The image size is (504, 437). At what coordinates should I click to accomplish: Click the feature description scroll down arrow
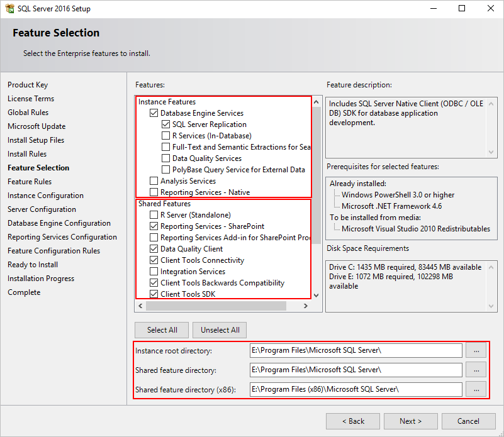(x=491, y=152)
